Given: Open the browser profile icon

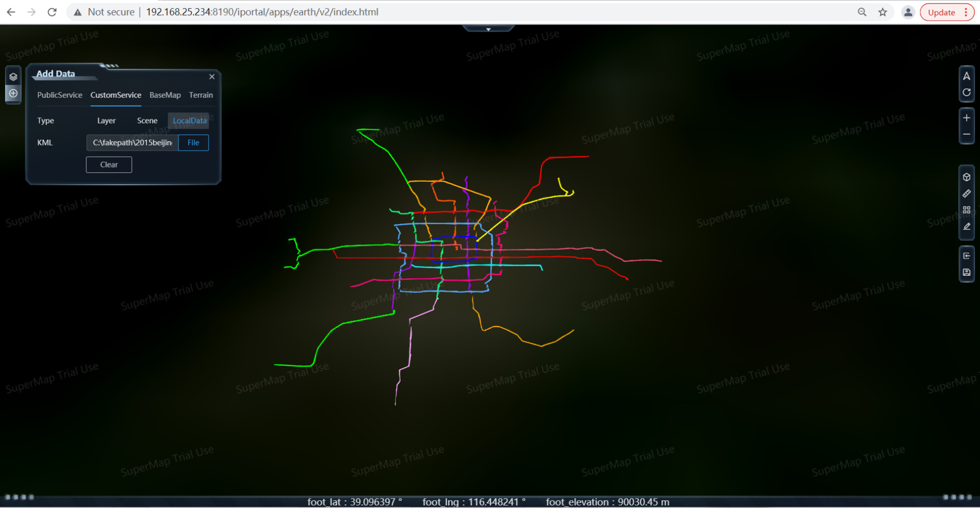Looking at the screenshot, I should [908, 12].
